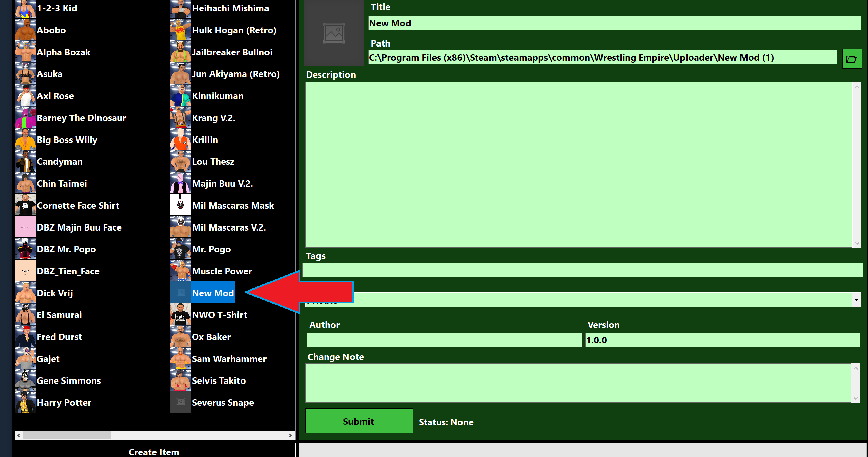Select the Krillin character thumbnail

pos(180,140)
